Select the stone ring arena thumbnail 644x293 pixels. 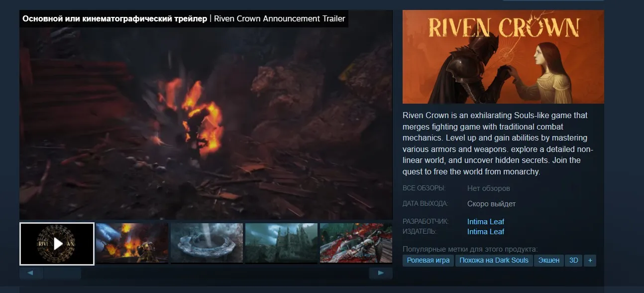click(207, 243)
